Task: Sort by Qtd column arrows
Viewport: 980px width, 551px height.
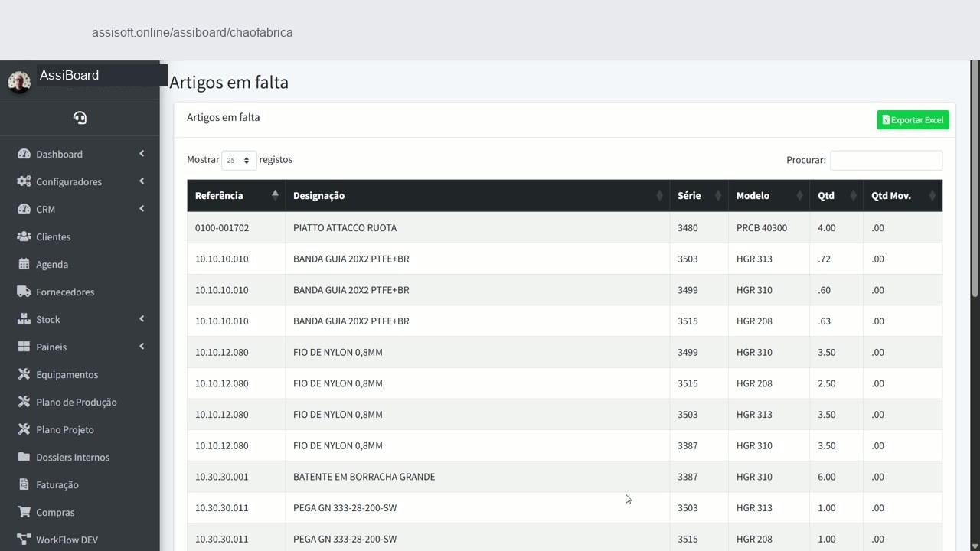Action: (853, 196)
